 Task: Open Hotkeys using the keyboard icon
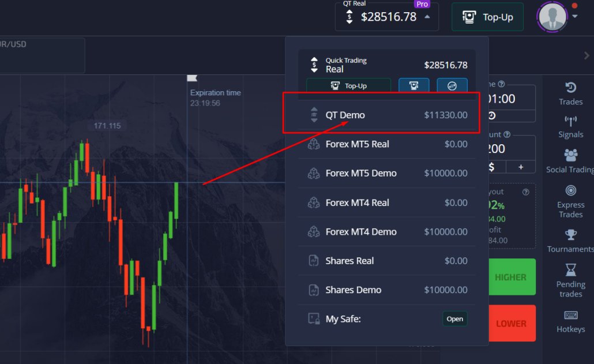pyautogui.click(x=570, y=316)
